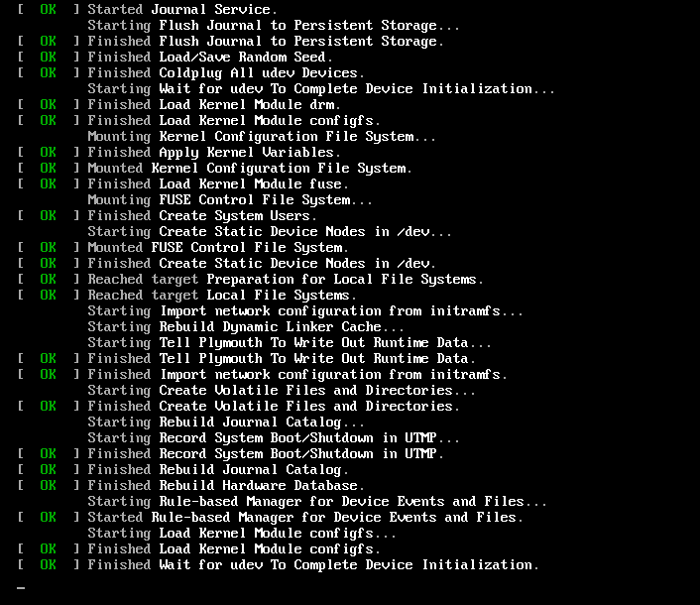Click "Finished Tell Plymouth To Write Out Runtime Data"
Viewport: 700px width, 605px height.
click(282, 358)
